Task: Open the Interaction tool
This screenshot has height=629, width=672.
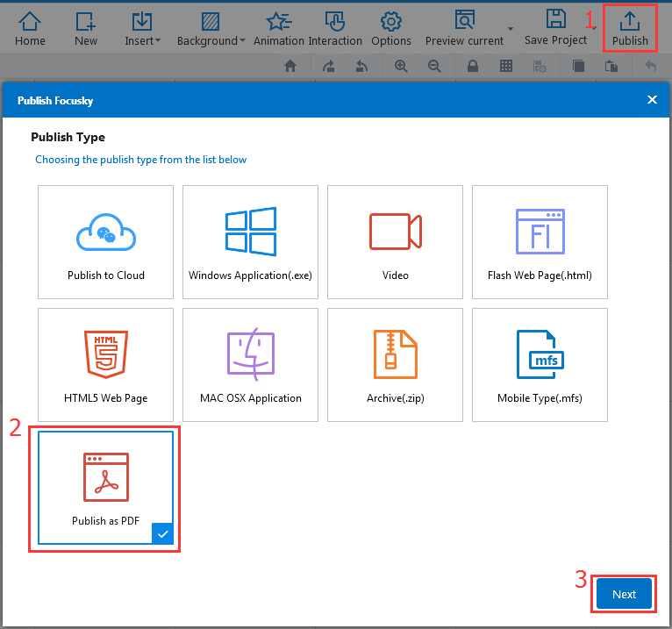Action: coord(335,29)
